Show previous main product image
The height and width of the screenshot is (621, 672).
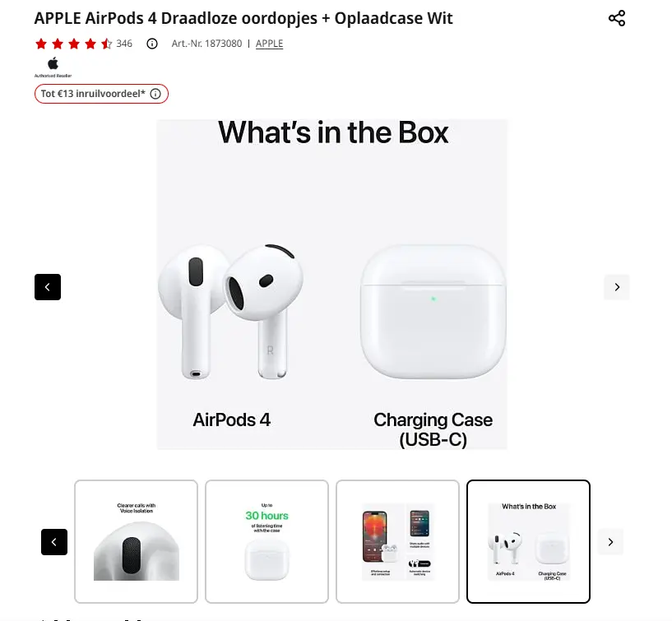(x=48, y=287)
